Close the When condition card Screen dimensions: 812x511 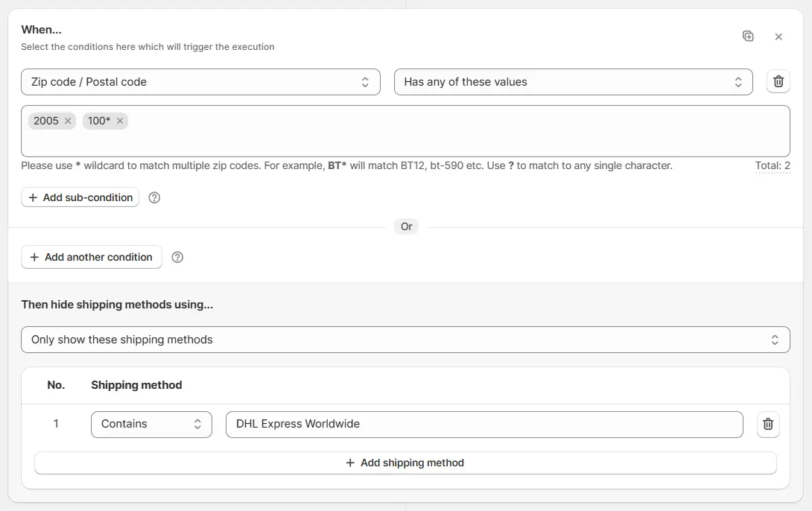[x=778, y=36]
